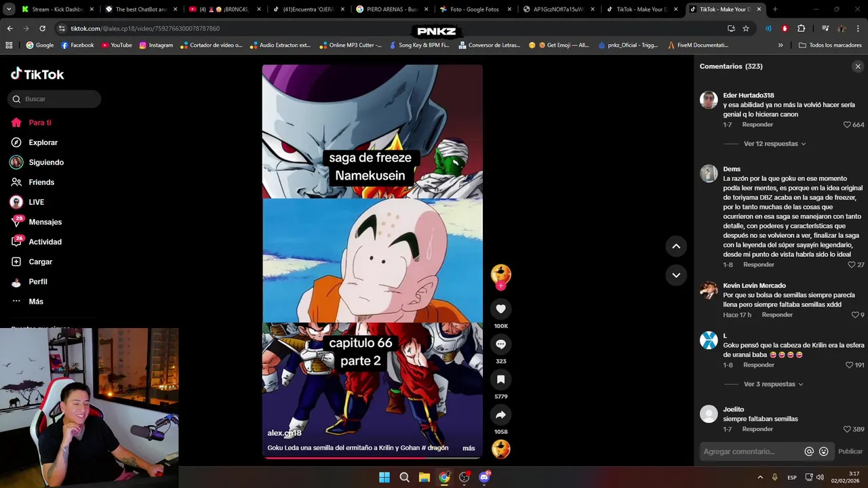This screenshot has width=868, height=488.
Task: Open new browser tab
Action: (775, 9)
